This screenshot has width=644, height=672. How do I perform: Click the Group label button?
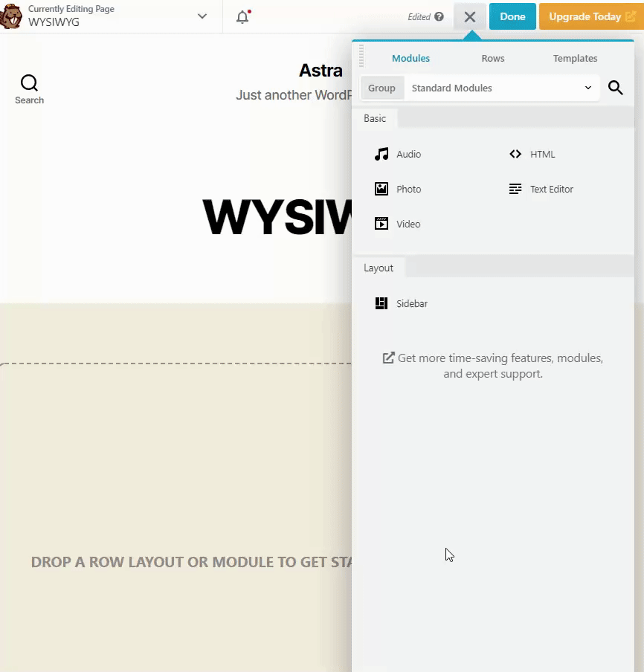click(381, 88)
